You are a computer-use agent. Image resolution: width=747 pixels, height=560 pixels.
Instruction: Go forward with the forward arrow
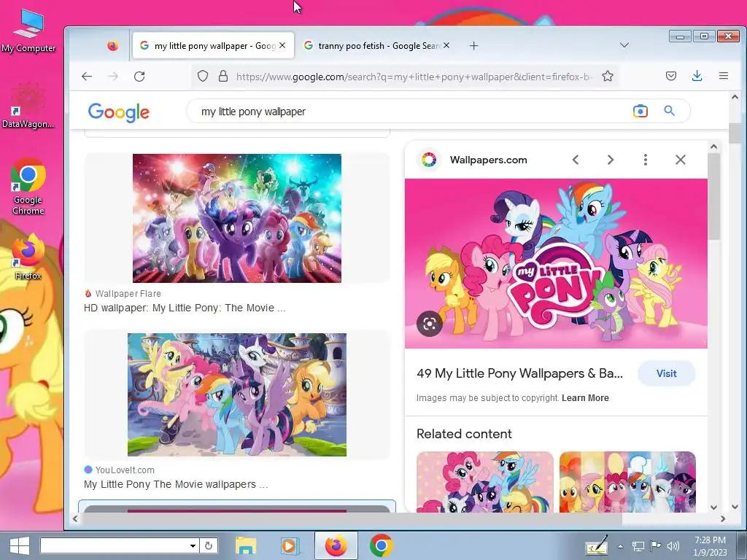(x=113, y=76)
